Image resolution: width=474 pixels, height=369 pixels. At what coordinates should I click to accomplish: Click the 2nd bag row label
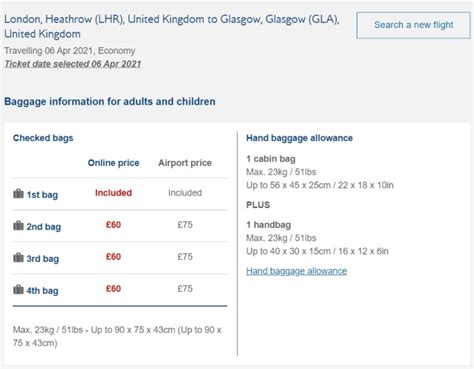pos(44,227)
